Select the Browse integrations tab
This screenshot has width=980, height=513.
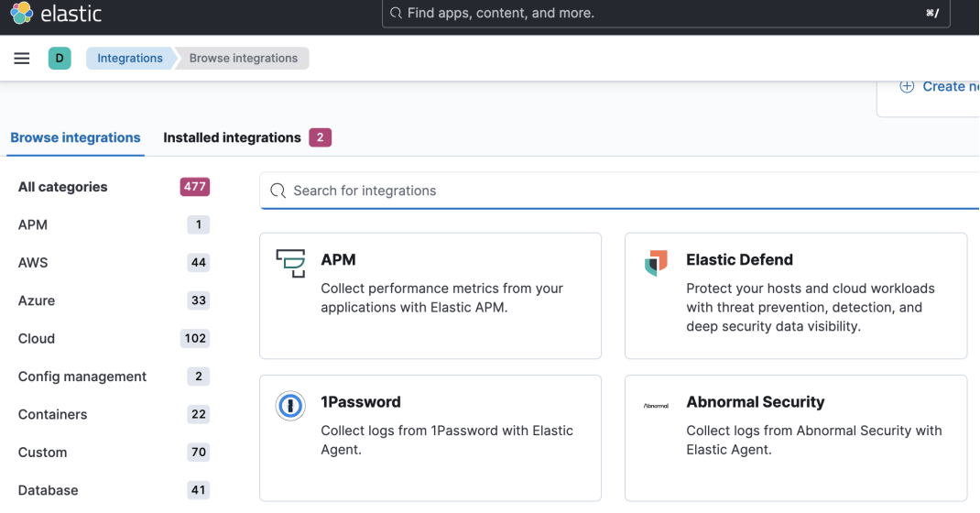click(x=75, y=137)
